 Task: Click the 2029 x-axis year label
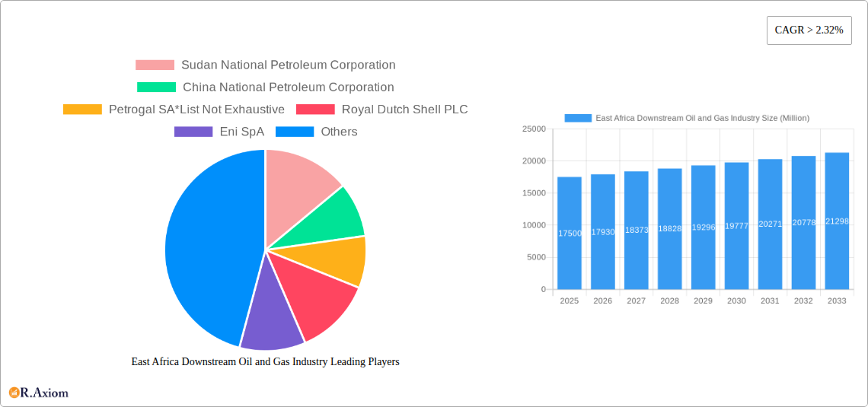click(x=703, y=300)
